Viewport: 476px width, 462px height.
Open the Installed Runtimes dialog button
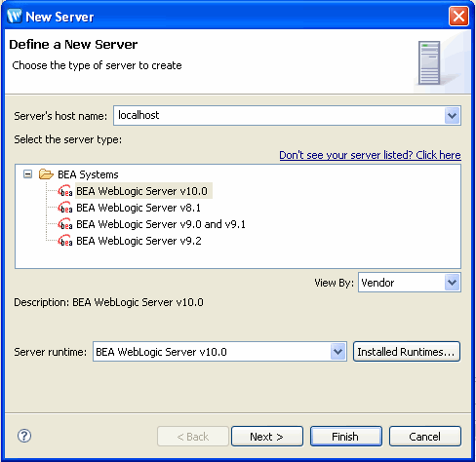[x=407, y=352]
